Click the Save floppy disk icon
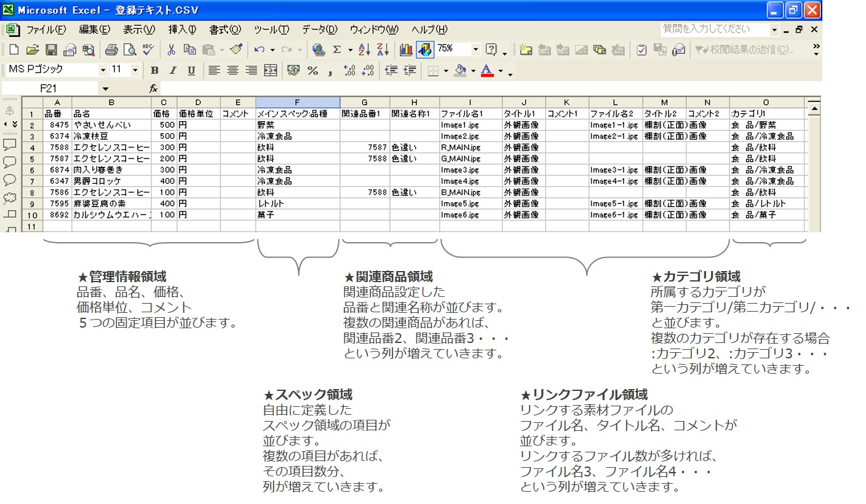This screenshot has width=866, height=504. pyautogui.click(x=52, y=50)
